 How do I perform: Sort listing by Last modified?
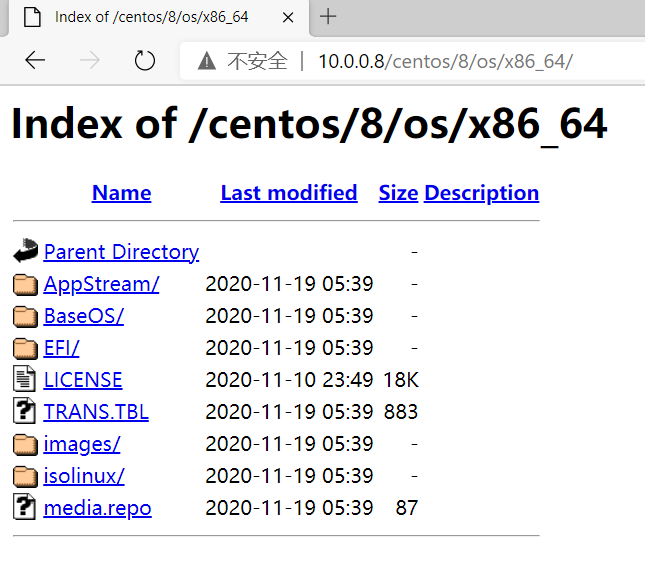click(x=289, y=193)
